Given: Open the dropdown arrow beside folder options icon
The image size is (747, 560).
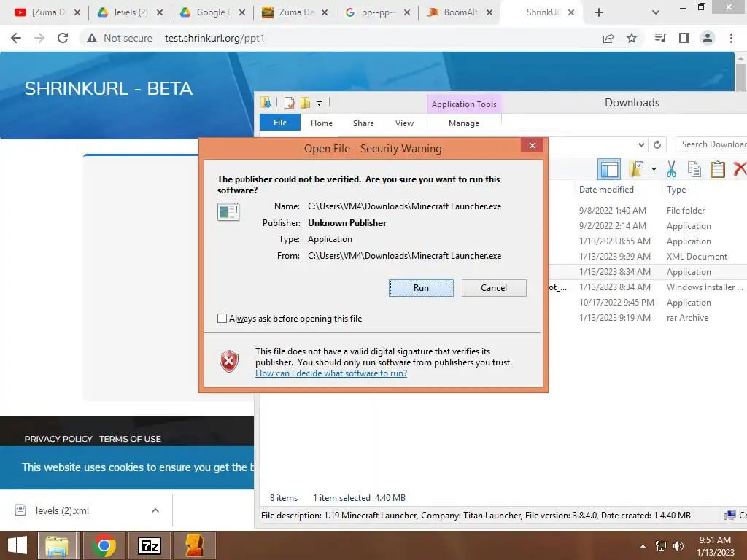Looking at the screenshot, I should pyautogui.click(x=654, y=168).
